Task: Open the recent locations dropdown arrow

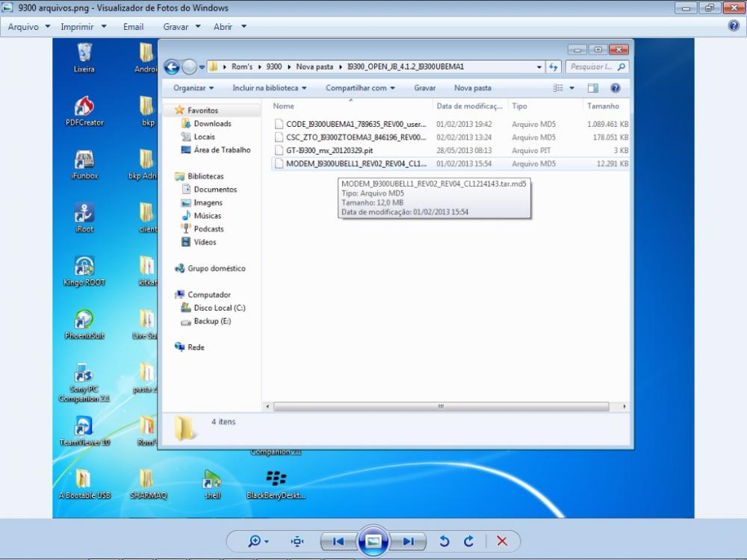Action: click(202, 67)
